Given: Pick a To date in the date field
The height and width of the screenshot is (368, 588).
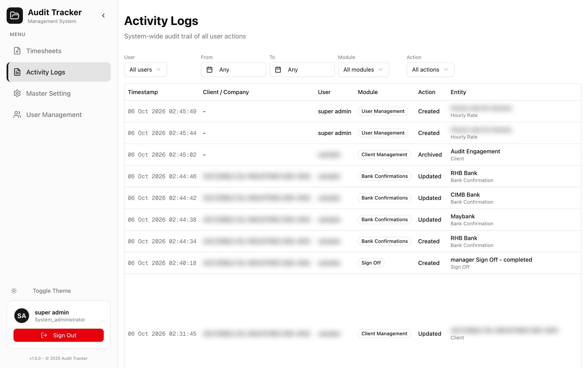Looking at the screenshot, I should pyautogui.click(x=302, y=70).
